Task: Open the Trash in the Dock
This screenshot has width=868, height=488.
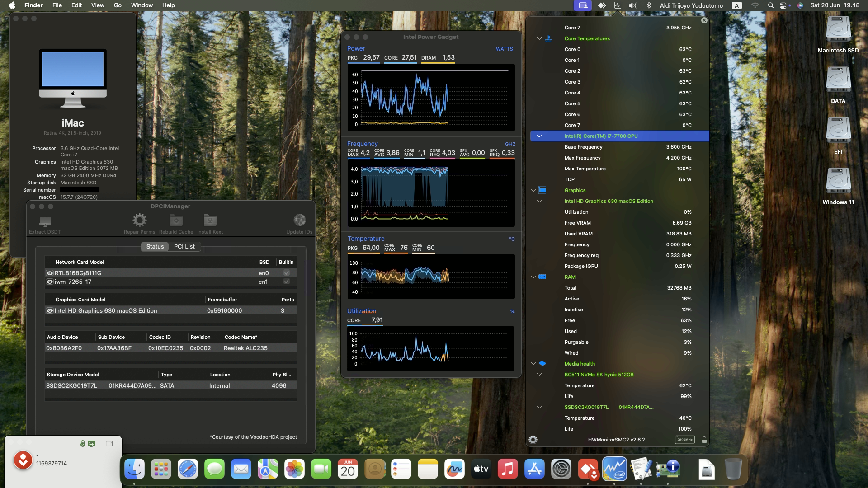Action: tap(733, 469)
